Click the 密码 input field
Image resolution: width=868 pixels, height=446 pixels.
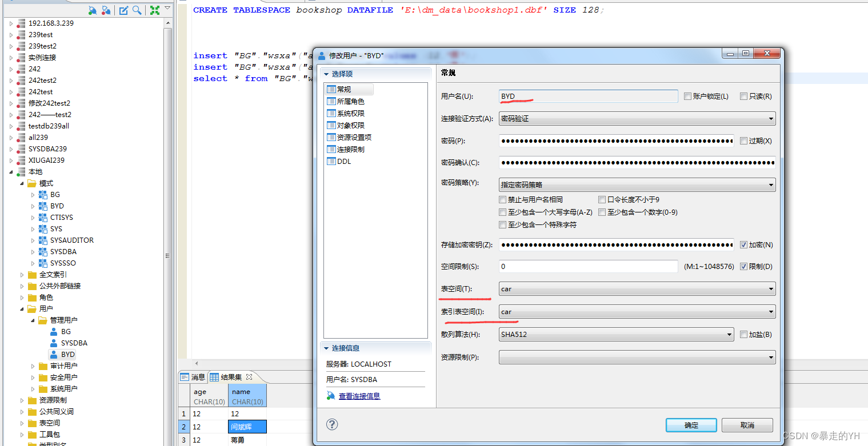pyautogui.click(x=616, y=140)
